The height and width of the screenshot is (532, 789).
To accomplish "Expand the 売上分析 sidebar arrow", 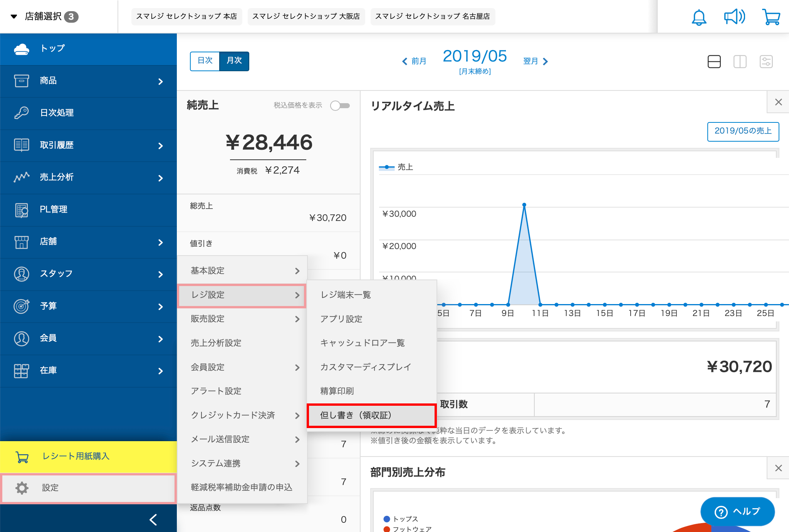I will (x=161, y=178).
